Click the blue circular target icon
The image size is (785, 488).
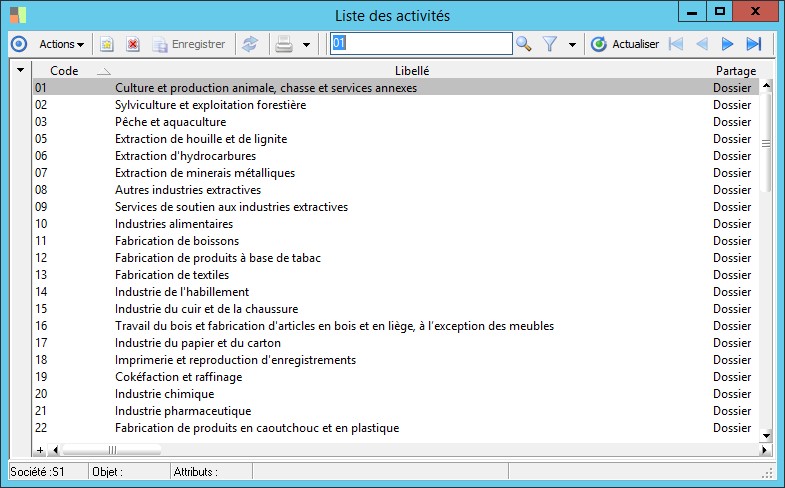coord(19,44)
